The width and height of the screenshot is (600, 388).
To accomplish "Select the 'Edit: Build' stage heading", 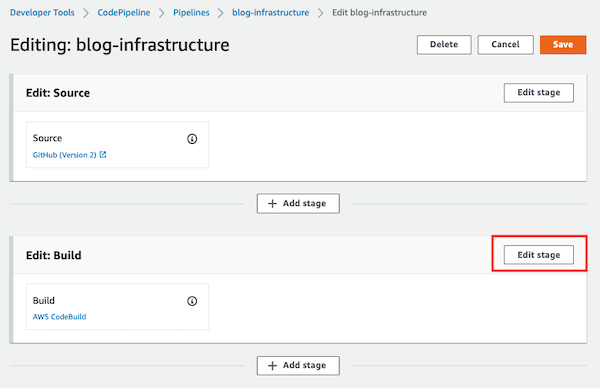I will [54, 255].
